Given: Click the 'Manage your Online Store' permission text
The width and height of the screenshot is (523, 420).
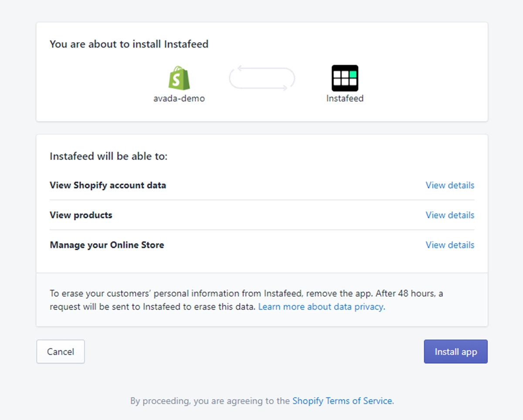Looking at the screenshot, I should click(107, 245).
